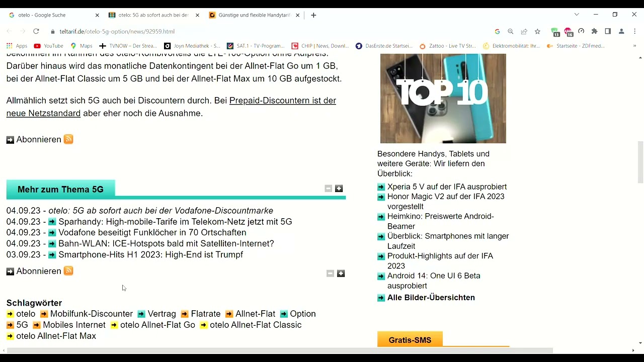Click the upper Abonnieren link under the article
The width and height of the screenshot is (644, 362).
tap(39, 139)
